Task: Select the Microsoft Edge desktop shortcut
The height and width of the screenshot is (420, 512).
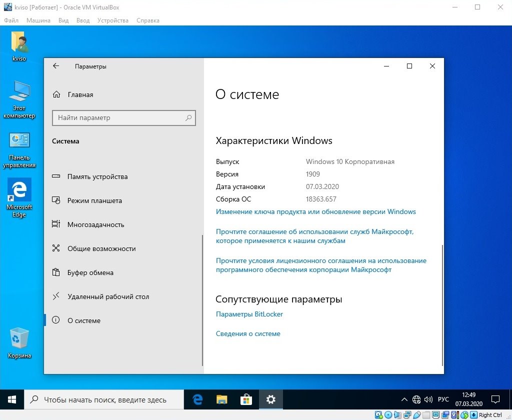Action: [19, 197]
